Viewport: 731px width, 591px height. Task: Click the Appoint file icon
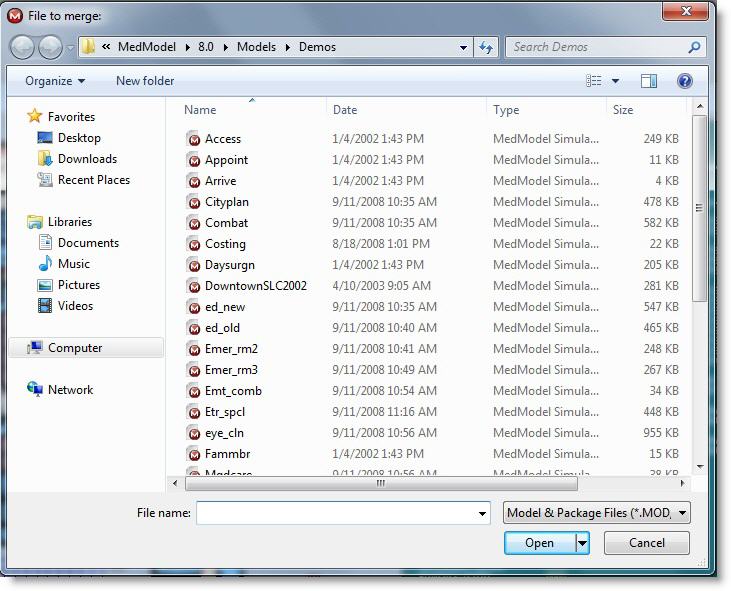pyautogui.click(x=193, y=160)
